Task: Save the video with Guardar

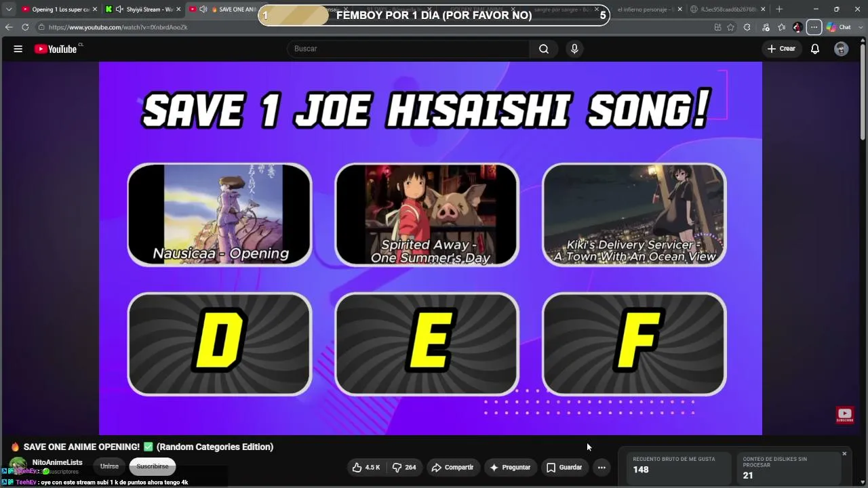Action: coord(564,467)
